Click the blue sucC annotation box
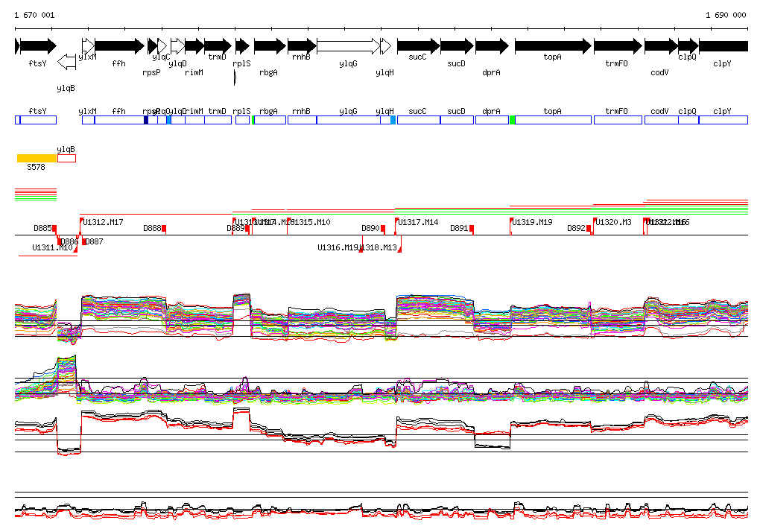763x532 pixels. coord(419,120)
